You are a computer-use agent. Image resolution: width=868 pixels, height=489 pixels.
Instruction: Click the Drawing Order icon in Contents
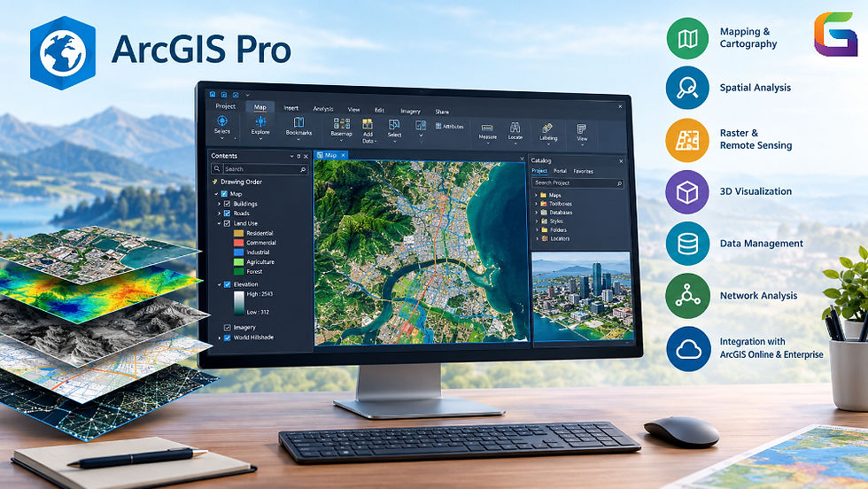pos(214,182)
